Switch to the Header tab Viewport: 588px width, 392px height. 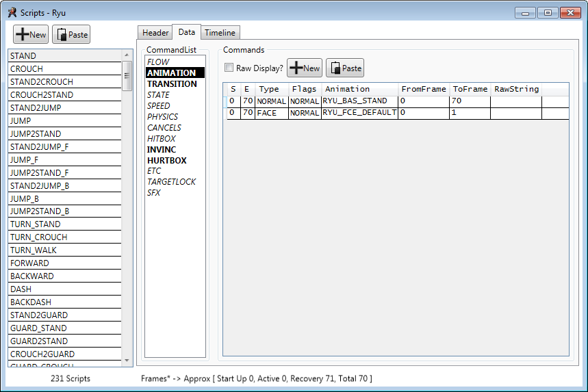tap(155, 33)
